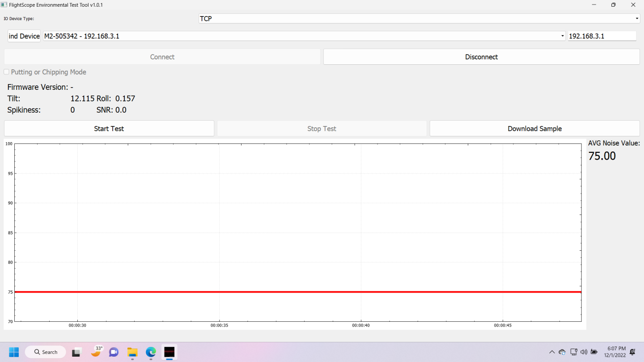
Task: Select the FlightScope tool taskbar icon
Action: [x=169, y=352]
